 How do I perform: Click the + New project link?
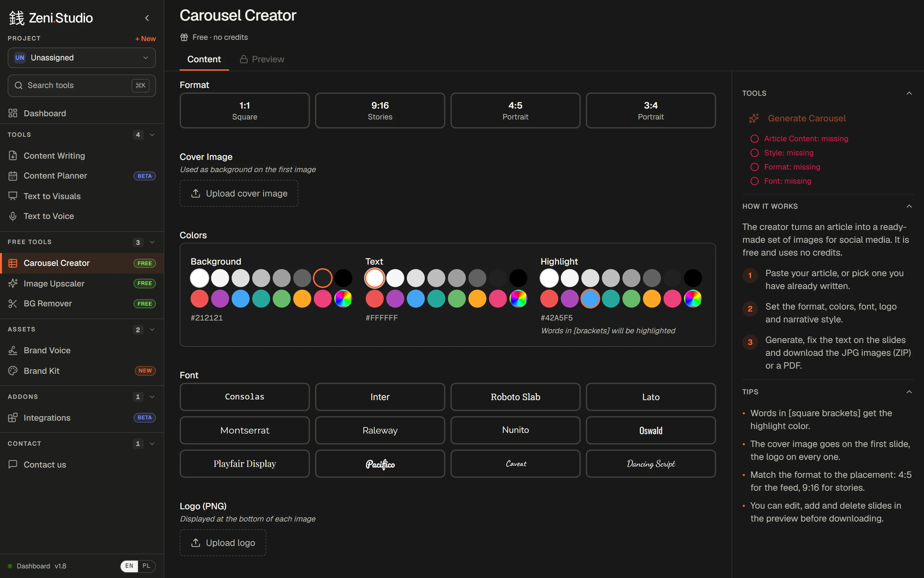[x=145, y=39]
